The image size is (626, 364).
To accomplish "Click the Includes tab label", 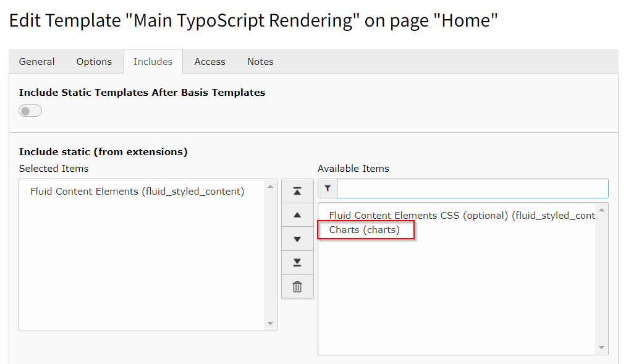I will click(153, 61).
